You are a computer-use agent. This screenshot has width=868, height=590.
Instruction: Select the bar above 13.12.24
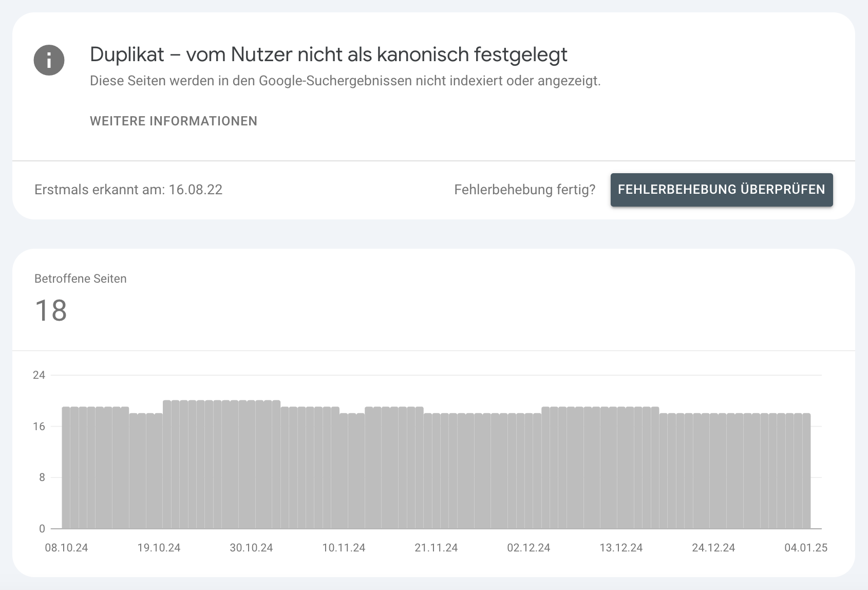(621, 463)
